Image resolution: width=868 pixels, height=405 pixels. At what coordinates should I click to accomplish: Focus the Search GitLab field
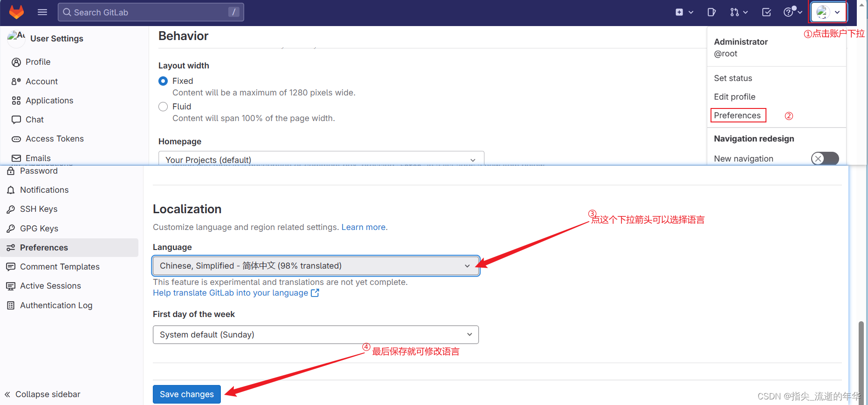151,12
